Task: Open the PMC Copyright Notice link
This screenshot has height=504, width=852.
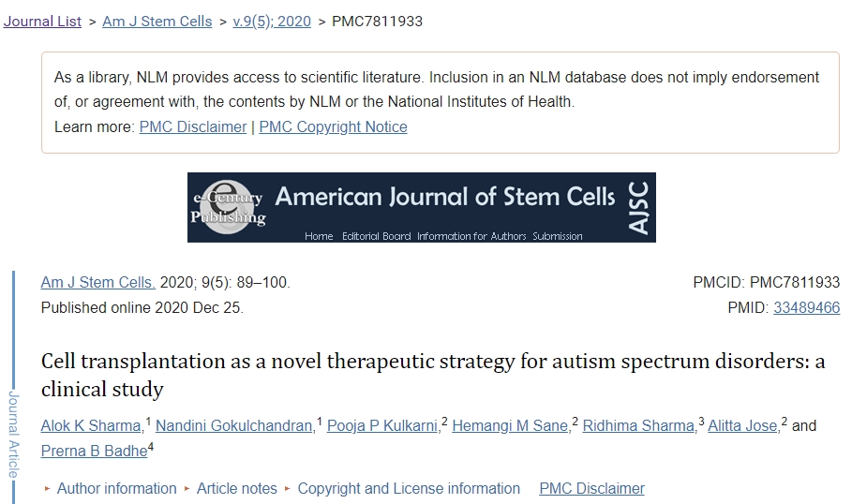Action: [333, 126]
